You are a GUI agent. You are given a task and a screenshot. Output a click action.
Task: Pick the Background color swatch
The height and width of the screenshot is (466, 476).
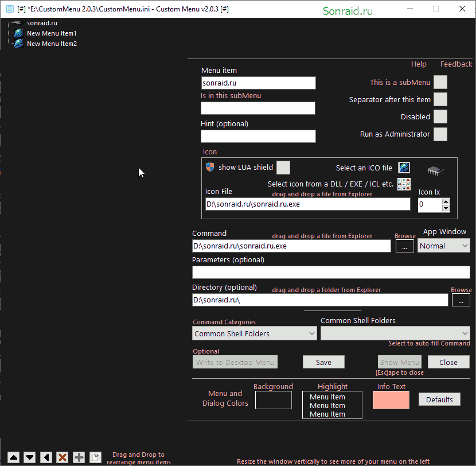tap(273, 400)
